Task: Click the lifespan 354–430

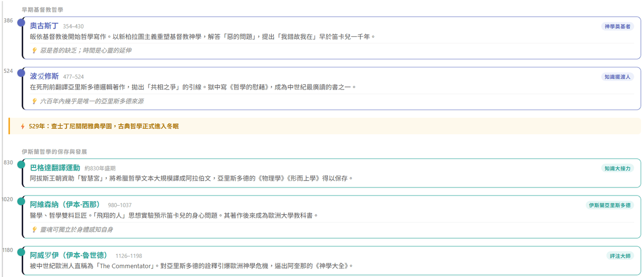Action: 74,27
